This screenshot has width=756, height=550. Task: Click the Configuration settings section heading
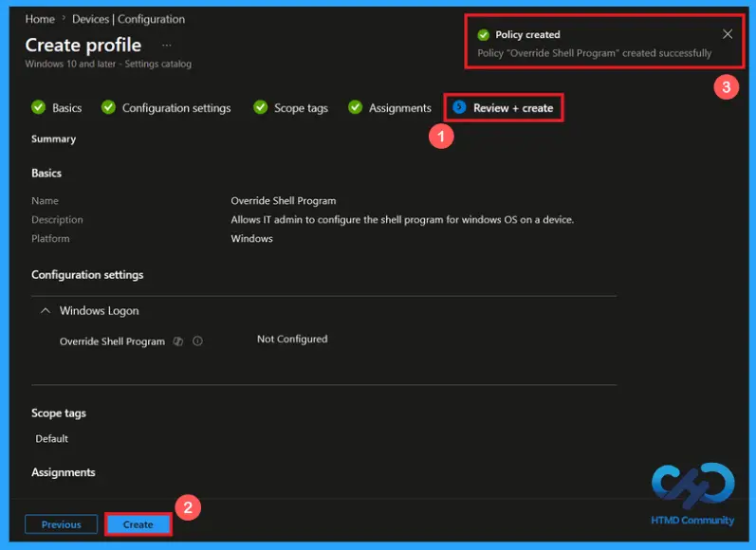(87, 275)
